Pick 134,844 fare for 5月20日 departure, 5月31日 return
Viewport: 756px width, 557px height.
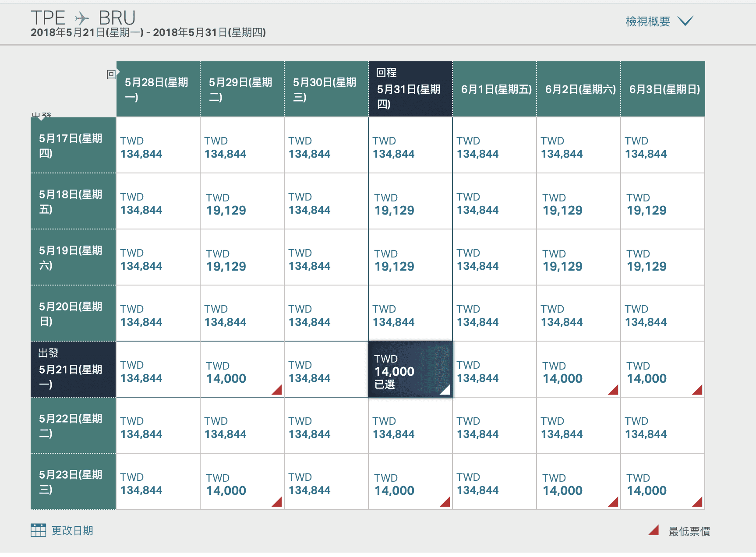[410, 314]
